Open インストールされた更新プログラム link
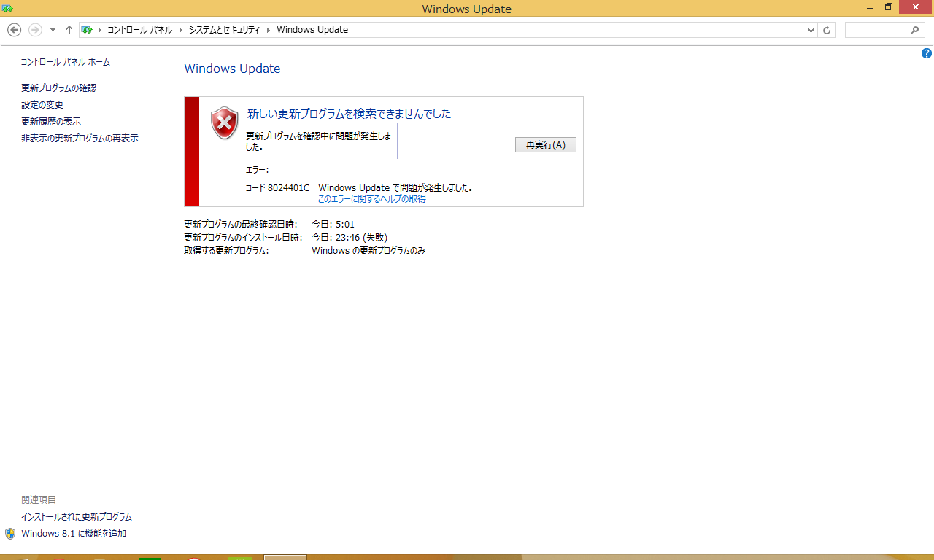 click(77, 516)
